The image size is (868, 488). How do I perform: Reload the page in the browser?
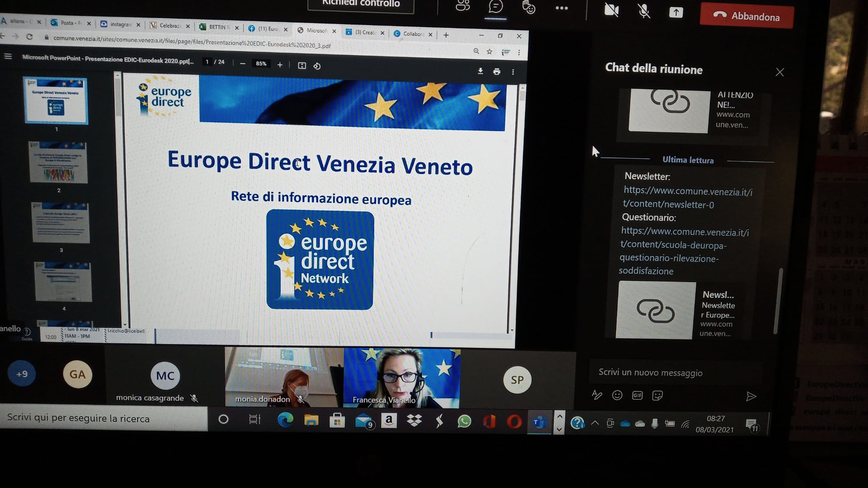[29, 36]
